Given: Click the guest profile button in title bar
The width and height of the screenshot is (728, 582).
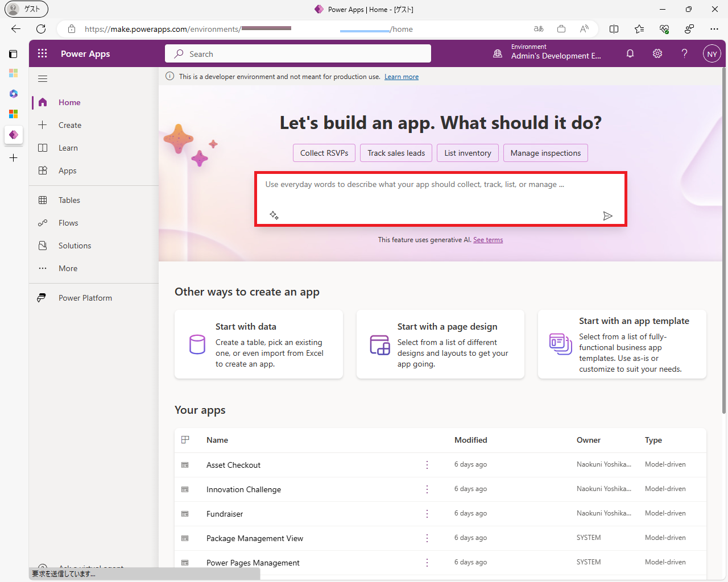Looking at the screenshot, I should [x=26, y=9].
